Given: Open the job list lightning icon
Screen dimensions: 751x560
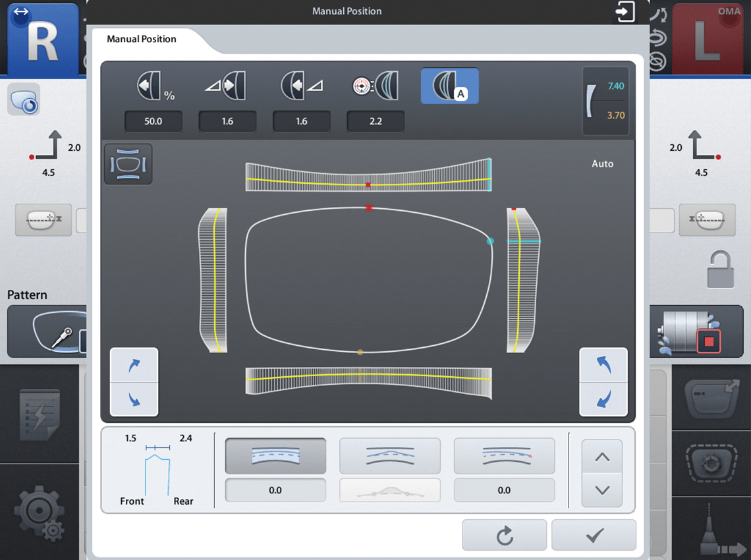Looking at the screenshot, I should pos(40,414).
